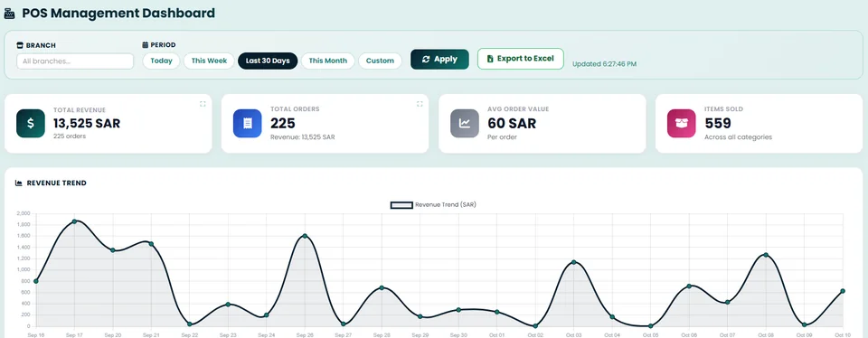868x338 pixels.
Task: Click the POS Management Dashboard title
Action: [118, 14]
